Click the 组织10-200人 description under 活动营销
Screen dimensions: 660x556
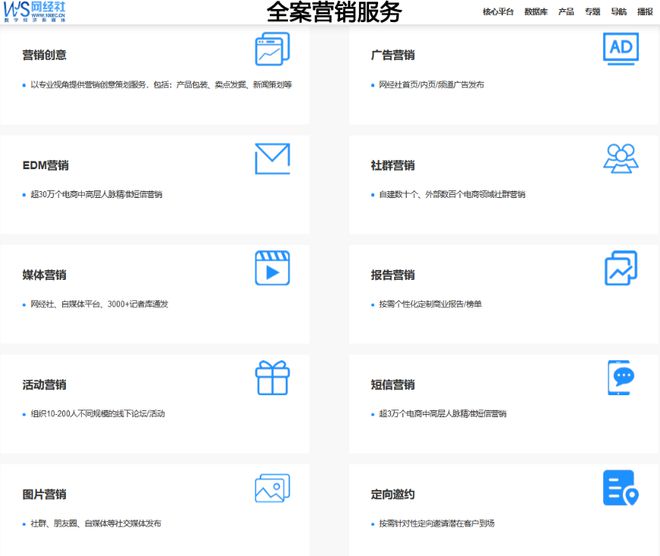point(98,414)
